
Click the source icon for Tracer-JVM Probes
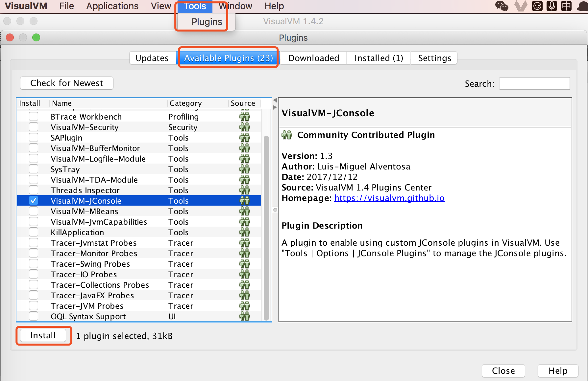pyautogui.click(x=244, y=306)
